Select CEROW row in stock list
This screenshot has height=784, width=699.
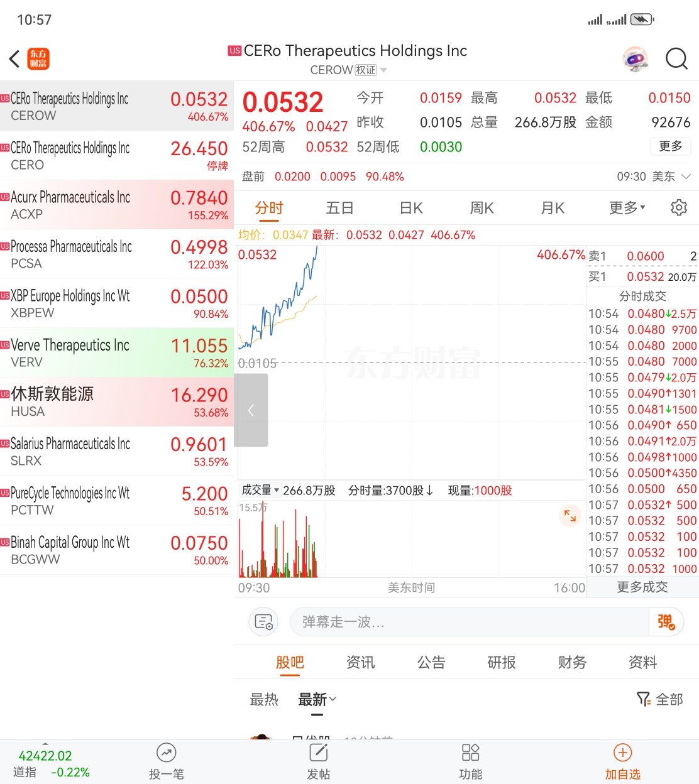click(x=117, y=106)
